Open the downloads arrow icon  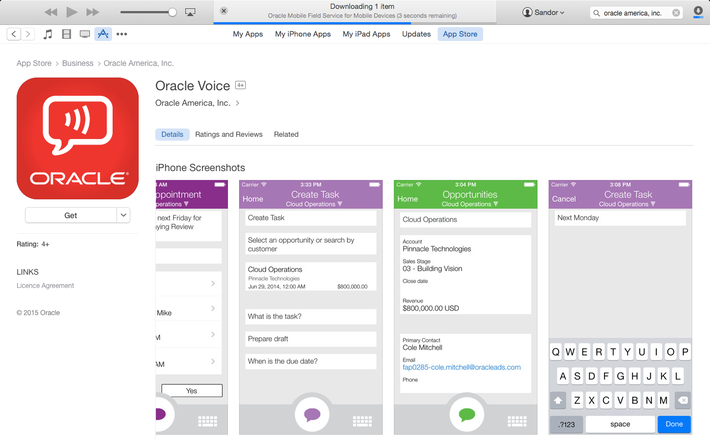click(698, 12)
